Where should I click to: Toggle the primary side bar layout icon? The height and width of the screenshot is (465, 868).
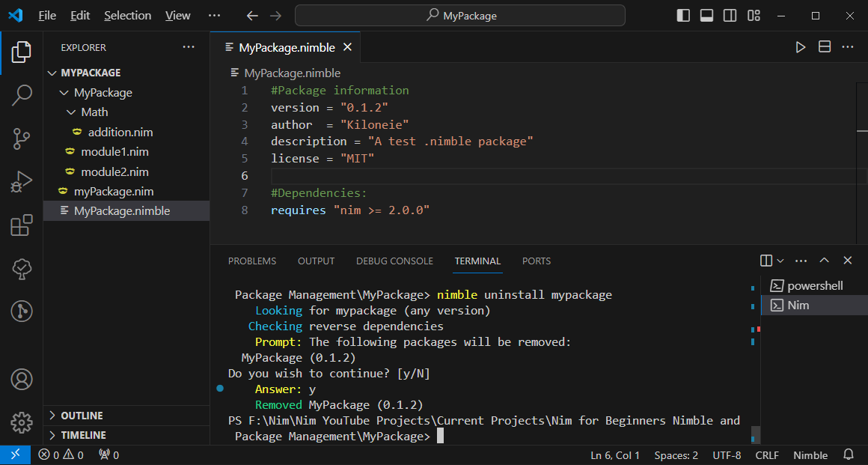tap(683, 16)
